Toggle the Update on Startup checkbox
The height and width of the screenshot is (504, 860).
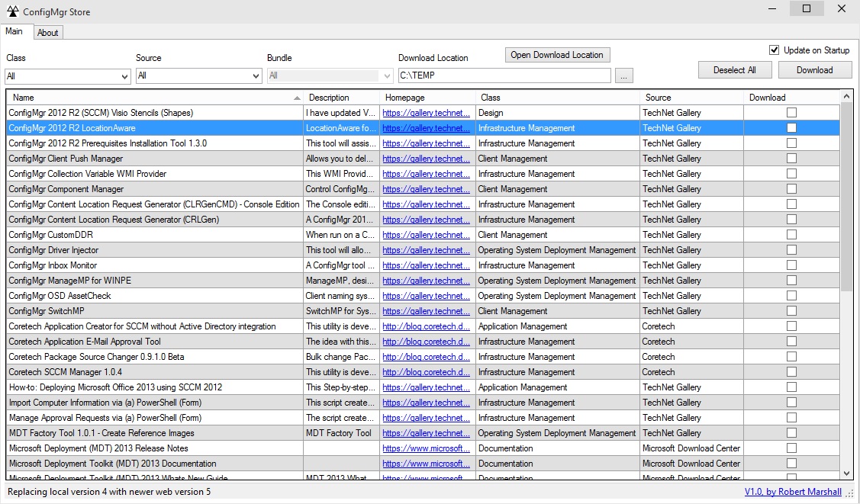775,50
